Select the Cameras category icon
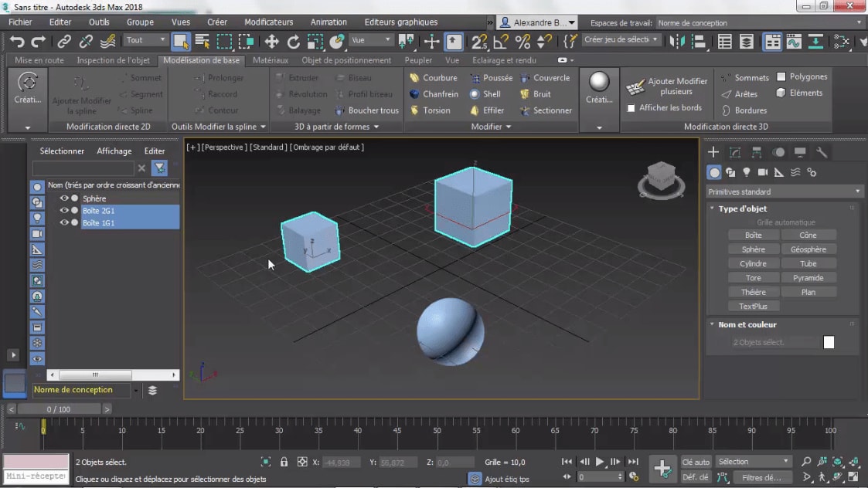868x488 pixels. (763, 173)
